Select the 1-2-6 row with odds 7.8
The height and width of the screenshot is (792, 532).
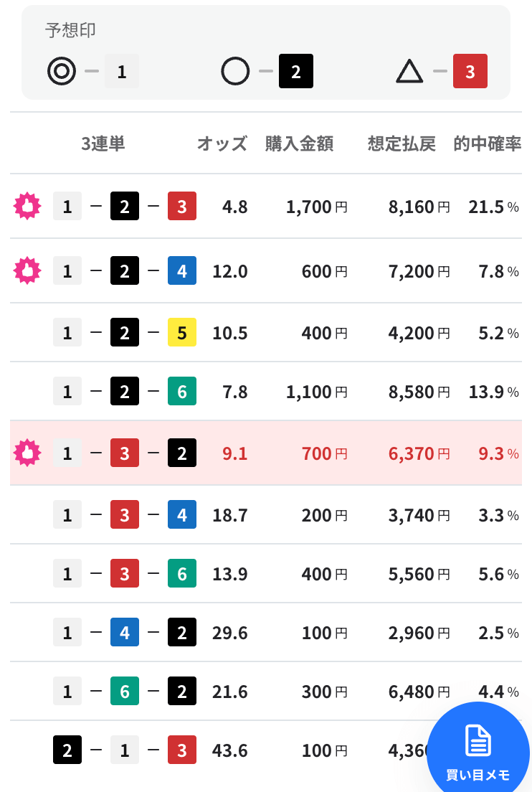point(266,391)
